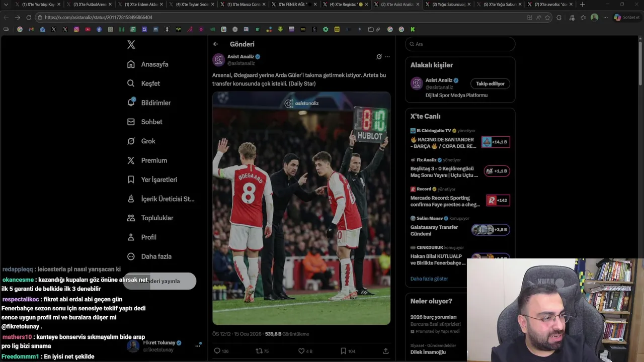Open @asistanaliz in Alakalı kişiler
Viewport: 644px width, 362px height.
[439, 87]
